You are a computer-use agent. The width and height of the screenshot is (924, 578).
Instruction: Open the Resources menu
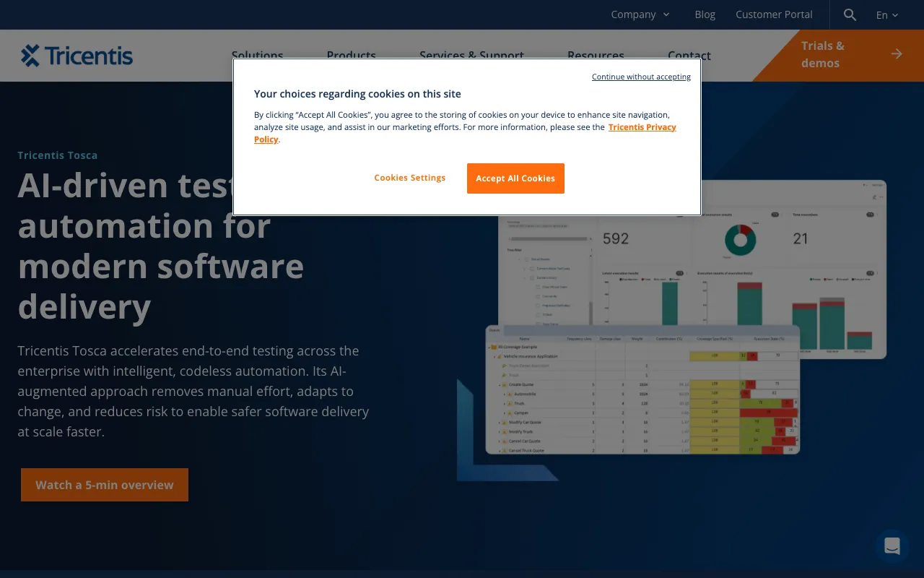pyautogui.click(x=596, y=56)
